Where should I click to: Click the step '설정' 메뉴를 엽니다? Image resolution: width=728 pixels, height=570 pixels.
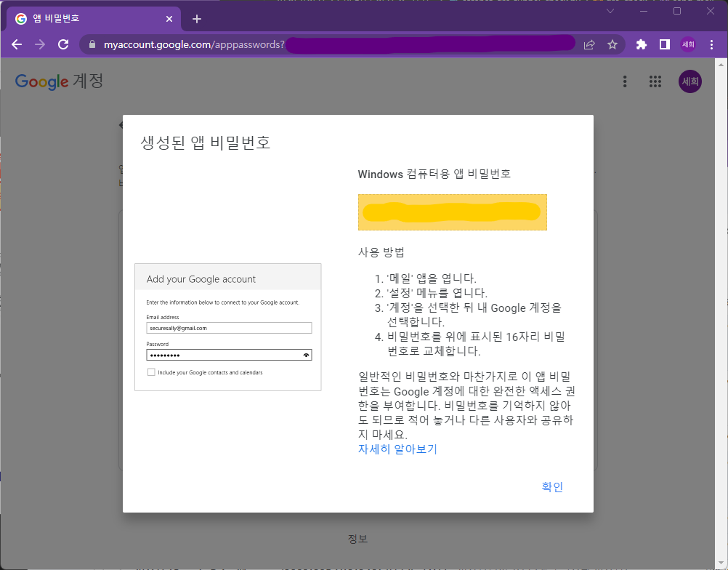coord(437,293)
